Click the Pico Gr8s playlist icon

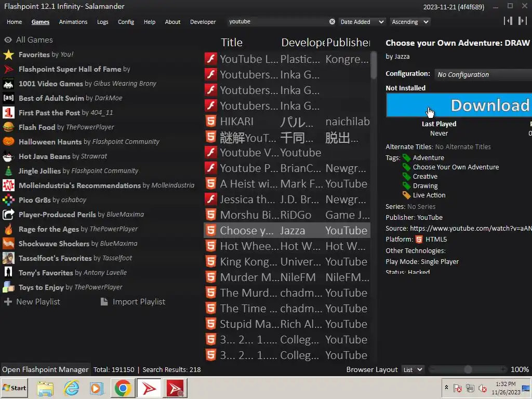pyautogui.click(x=8, y=200)
